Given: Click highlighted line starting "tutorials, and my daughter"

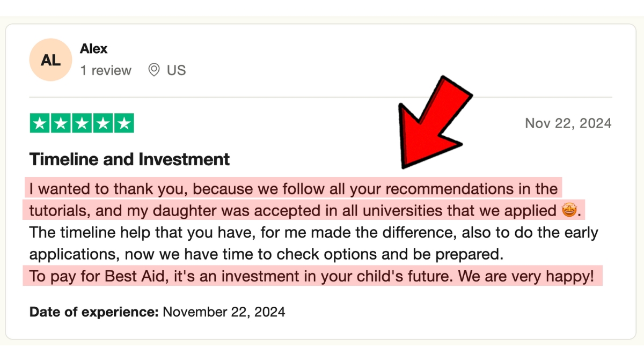Looking at the screenshot, I should [304, 210].
